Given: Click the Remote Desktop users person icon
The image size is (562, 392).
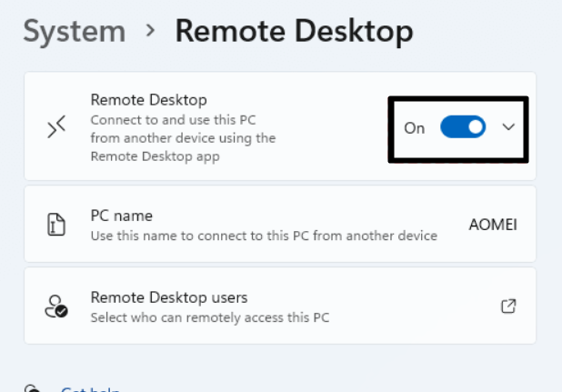Looking at the screenshot, I should point(56,307).
